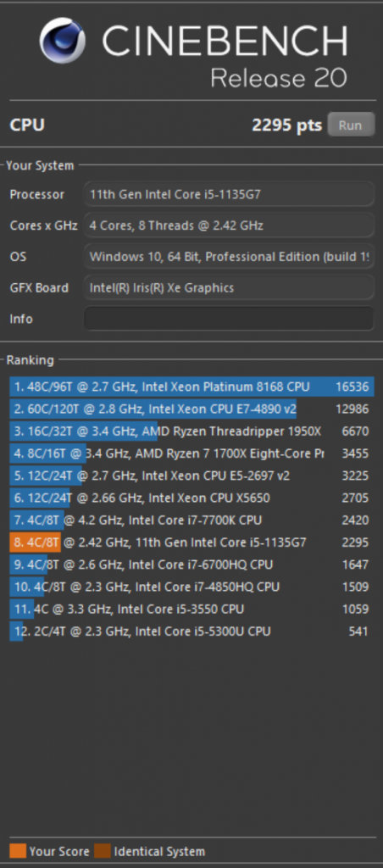Viewport: 383px width, 868px height.
Task: Click the OS field showing Windows 10
Action: pos(229,256)
